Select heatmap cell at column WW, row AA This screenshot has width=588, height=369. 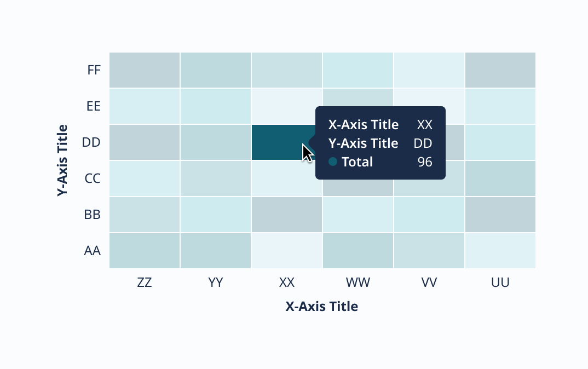point(358,251)
